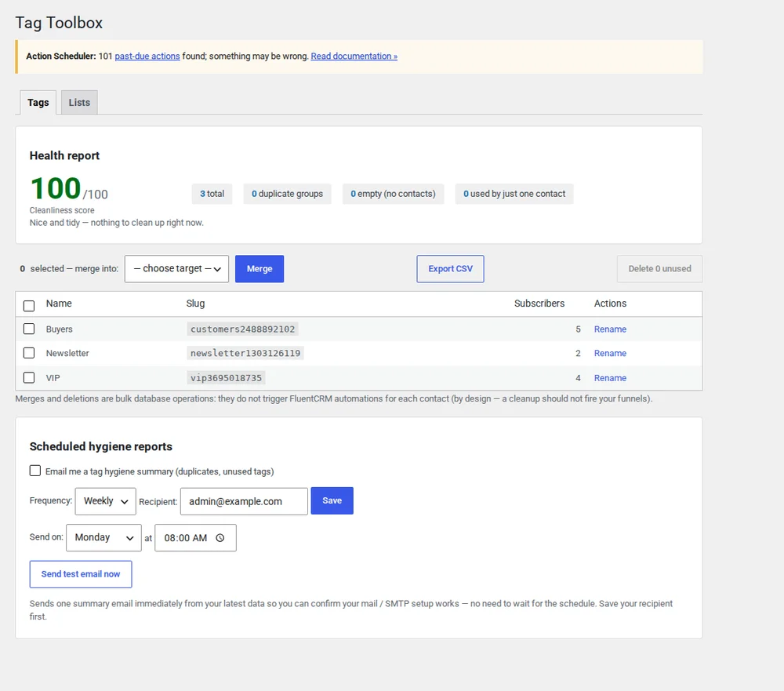Open the Weekly frequency dropdown
Screen dimensions: 784x691
point(106,501)
